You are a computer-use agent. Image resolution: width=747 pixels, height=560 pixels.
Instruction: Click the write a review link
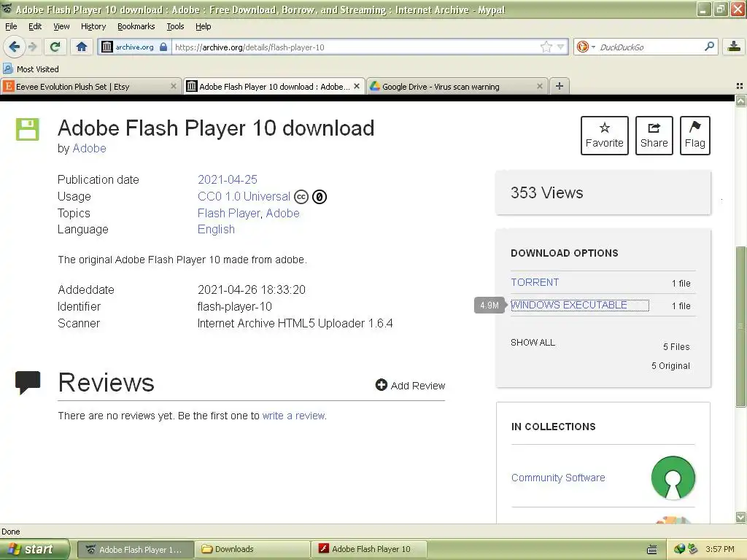(293, 416)
